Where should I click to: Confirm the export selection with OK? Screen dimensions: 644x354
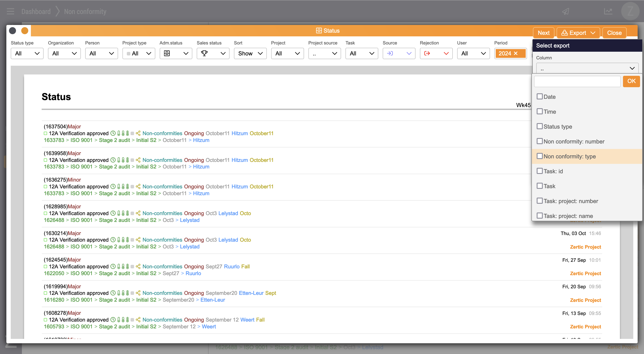click(631, 81)
